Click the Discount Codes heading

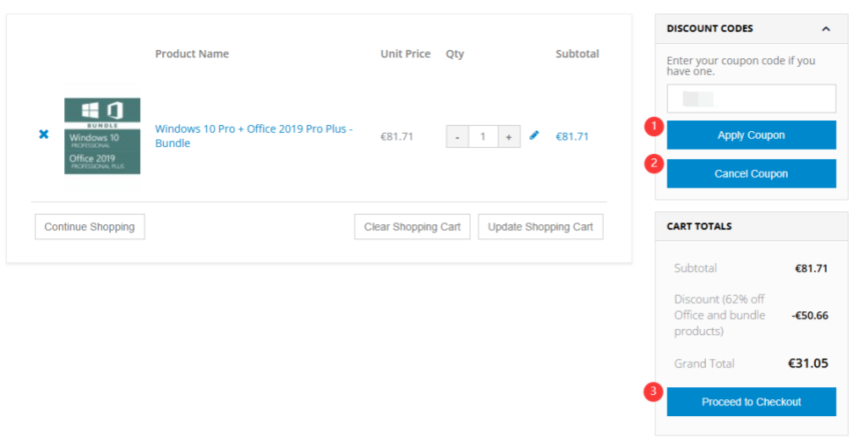pos(710,29)
